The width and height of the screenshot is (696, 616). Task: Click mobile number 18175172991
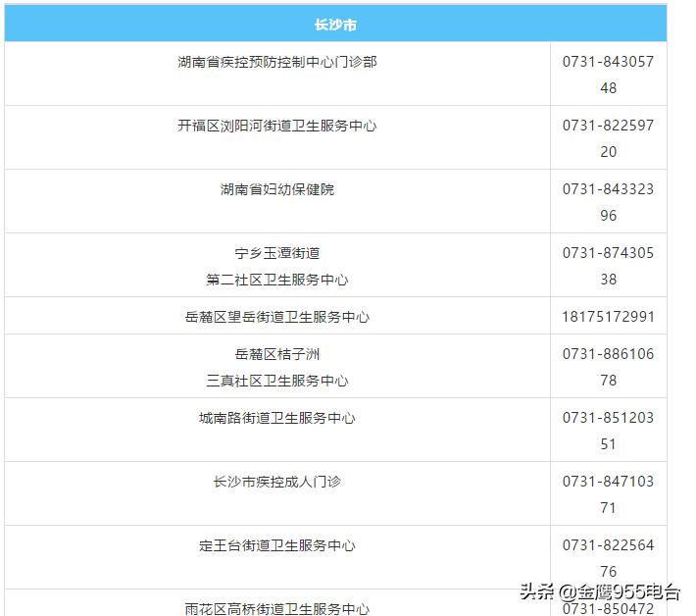(608, 317)
